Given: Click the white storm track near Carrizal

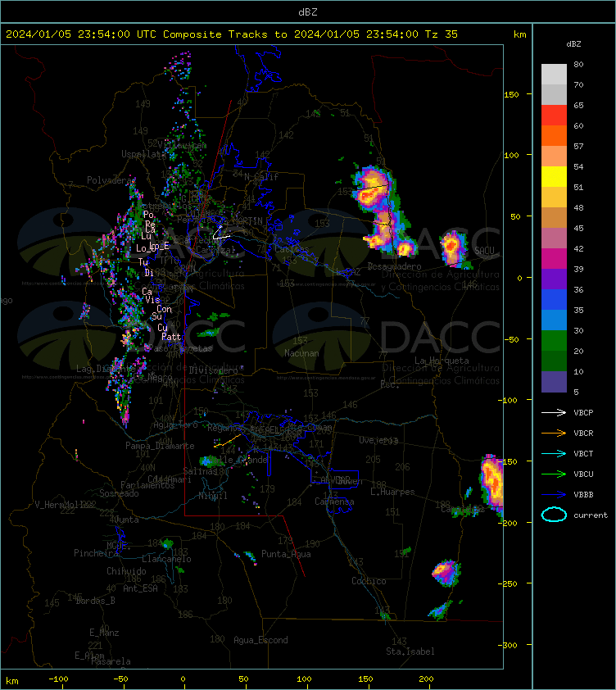Looking at the screenshot, I should click(220, 233).
